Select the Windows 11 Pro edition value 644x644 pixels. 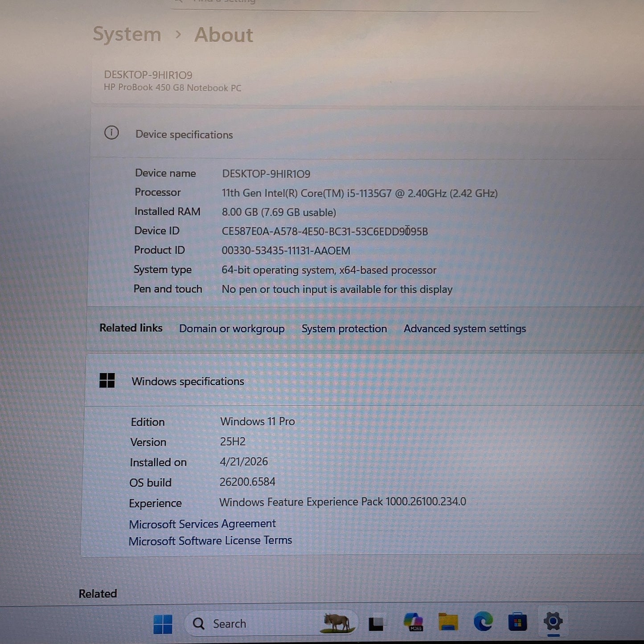[x=258, y=421]
